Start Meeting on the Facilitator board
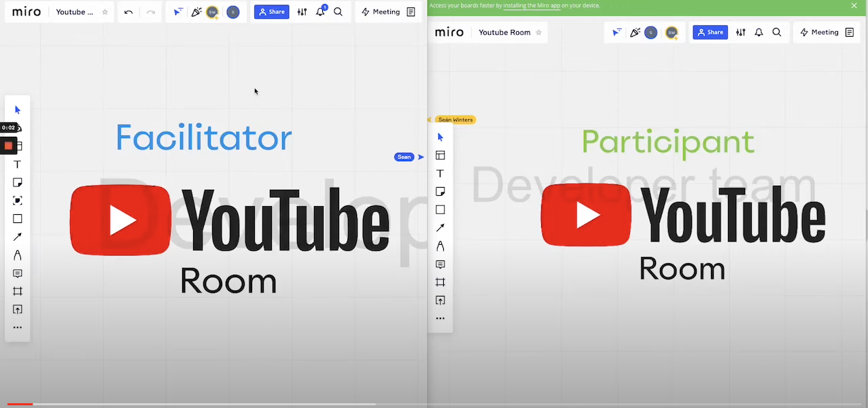The image size is (868, 408). coord(381,12)
